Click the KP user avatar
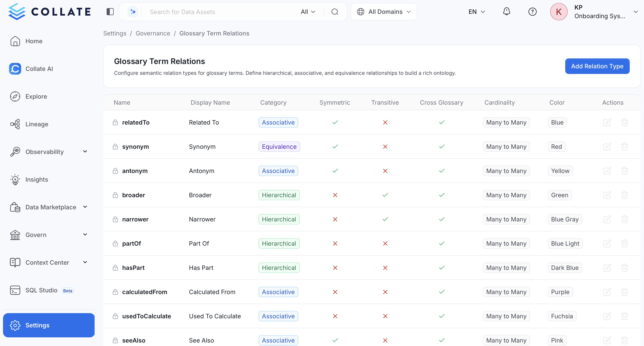This screenshot has height=346, width=644. pos(559,11)
